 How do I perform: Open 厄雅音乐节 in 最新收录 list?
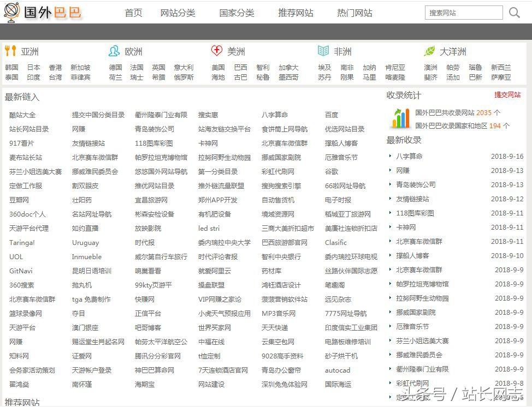point(412,326)
